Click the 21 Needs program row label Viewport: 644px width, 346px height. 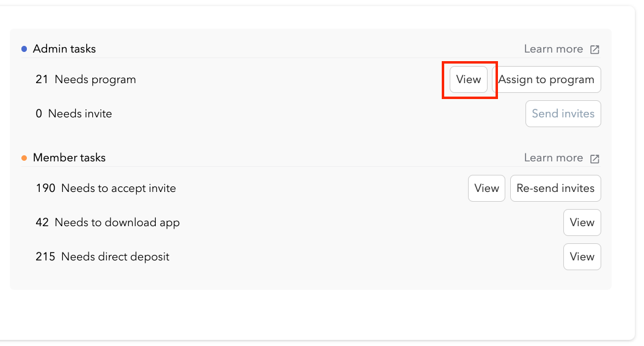coord(86,79)
